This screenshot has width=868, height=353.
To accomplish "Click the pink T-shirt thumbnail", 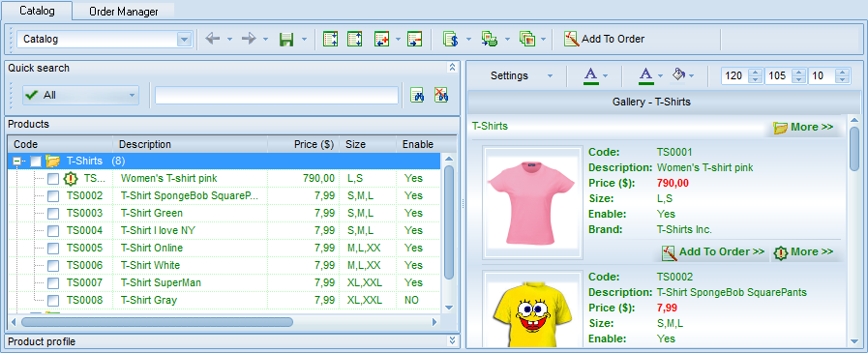I will [532, 202].
